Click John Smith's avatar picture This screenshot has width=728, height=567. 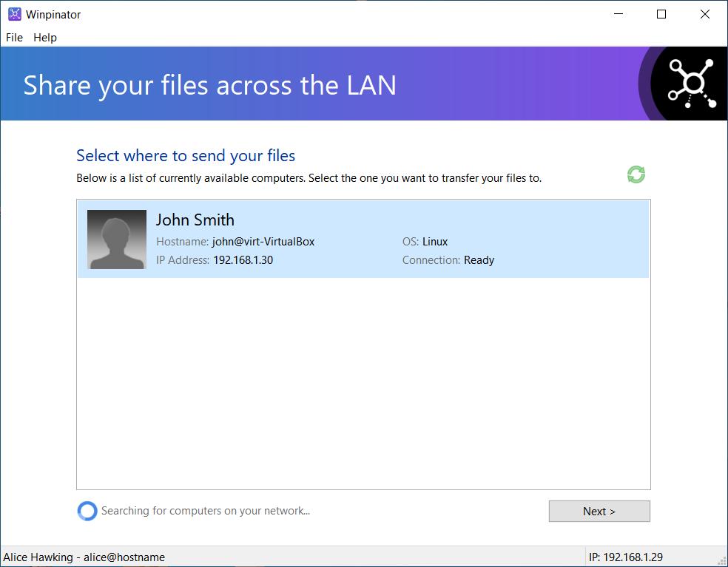tap(116, 240)
